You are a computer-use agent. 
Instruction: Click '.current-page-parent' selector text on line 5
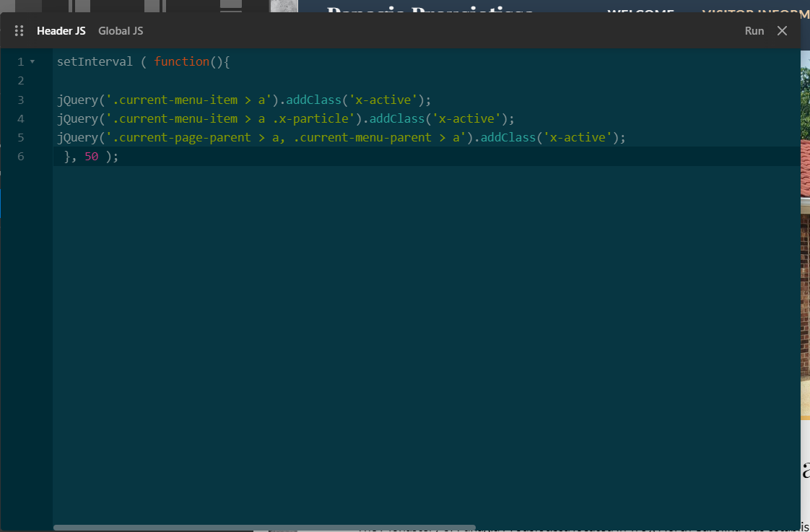pyautogui.click(x=178, y=137)
